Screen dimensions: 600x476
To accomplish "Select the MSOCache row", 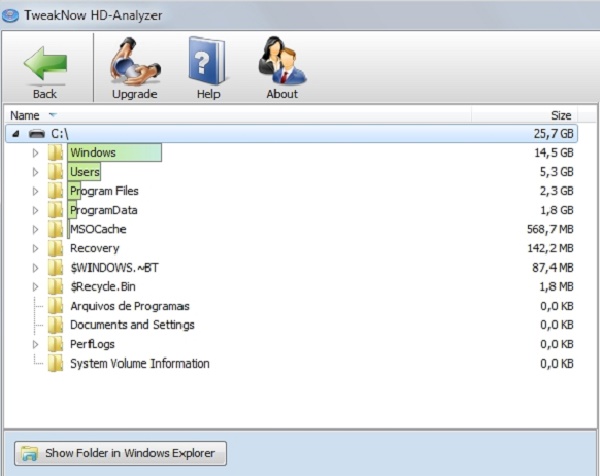I will tap(291, 229).
